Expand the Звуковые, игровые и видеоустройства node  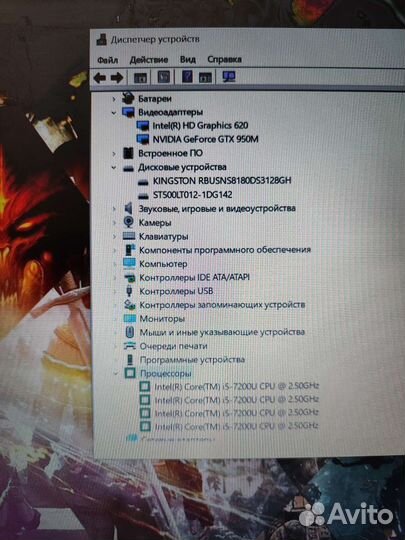[x=114, y=209]
